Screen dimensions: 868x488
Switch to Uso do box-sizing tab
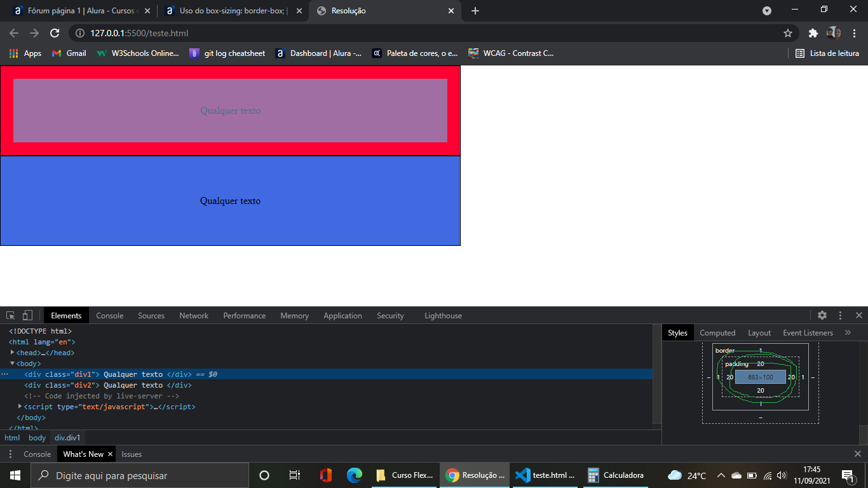233,11
